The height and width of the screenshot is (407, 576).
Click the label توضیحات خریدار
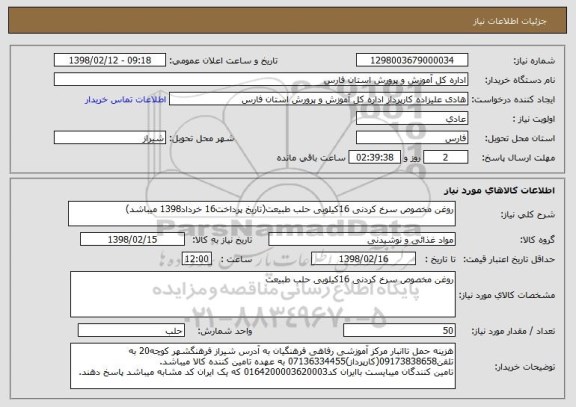pyautogui.click(x=525, y=367)
